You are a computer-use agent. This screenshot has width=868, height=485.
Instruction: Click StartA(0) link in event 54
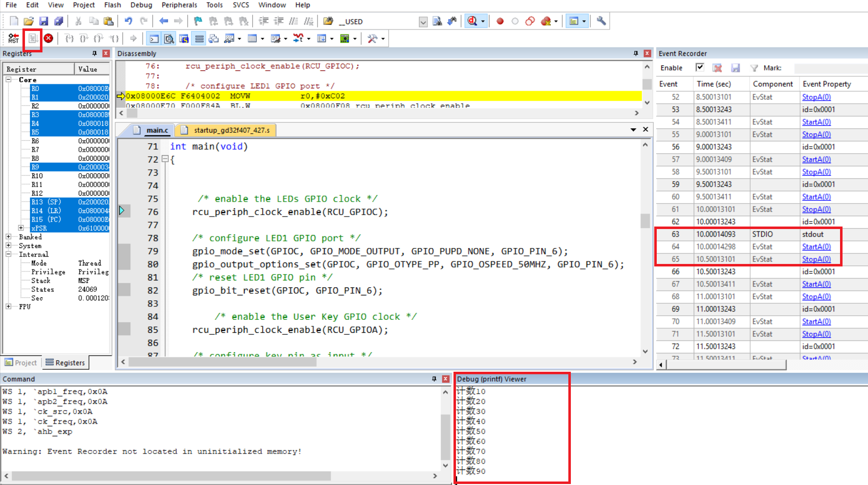click(x=816, y=122)
